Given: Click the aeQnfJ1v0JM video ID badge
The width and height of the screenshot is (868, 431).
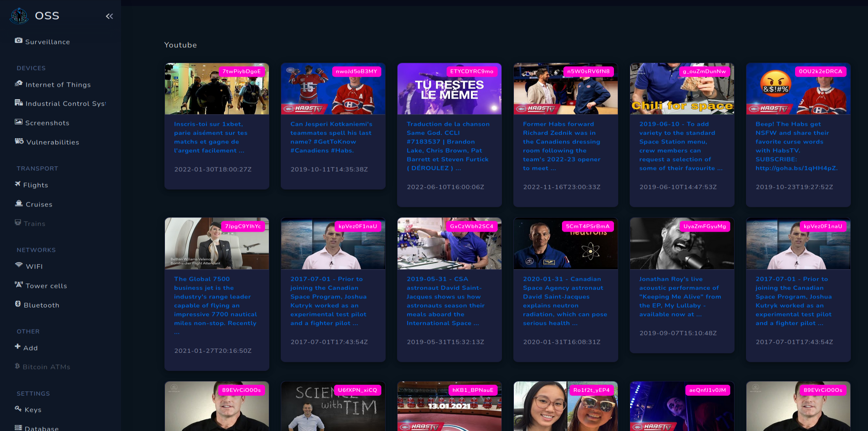Looking at the screenshot, I should point(708,390).
